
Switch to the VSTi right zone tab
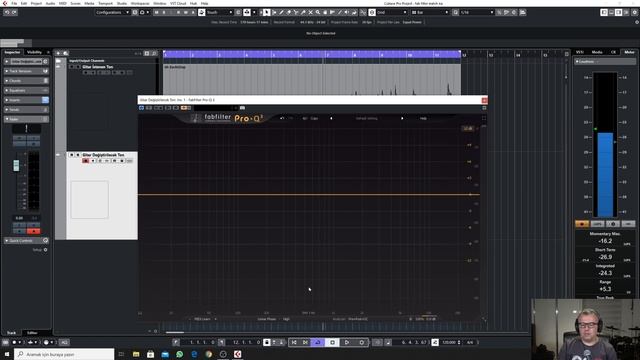pos(580,52)
